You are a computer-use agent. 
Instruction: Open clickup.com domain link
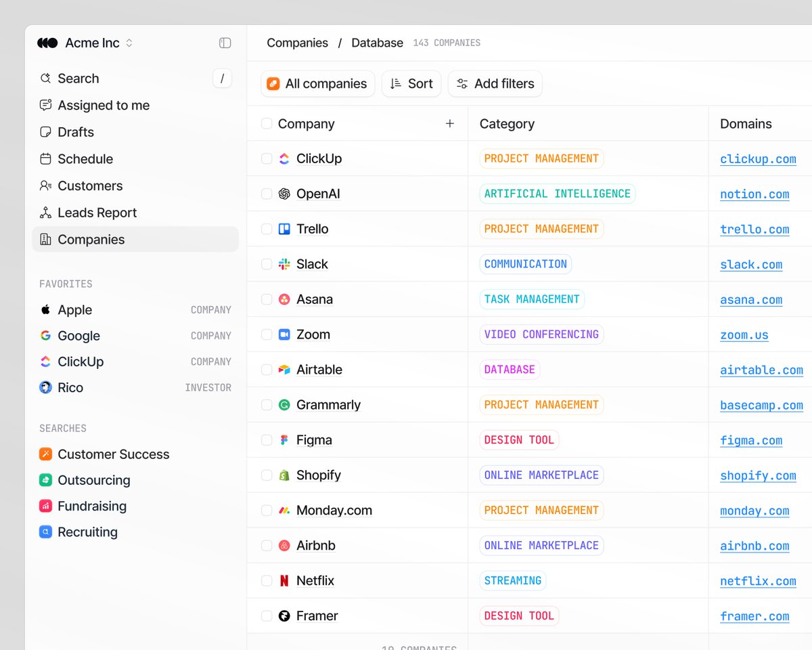[758, 160]
